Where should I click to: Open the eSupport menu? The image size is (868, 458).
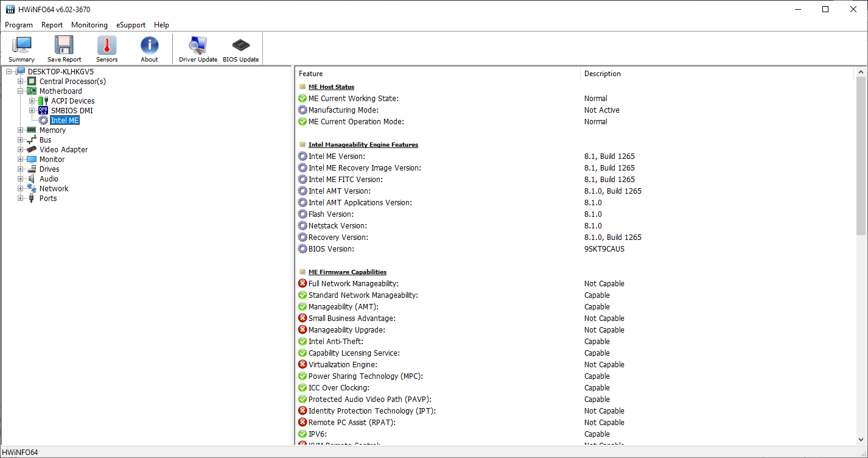coord(131,25)
